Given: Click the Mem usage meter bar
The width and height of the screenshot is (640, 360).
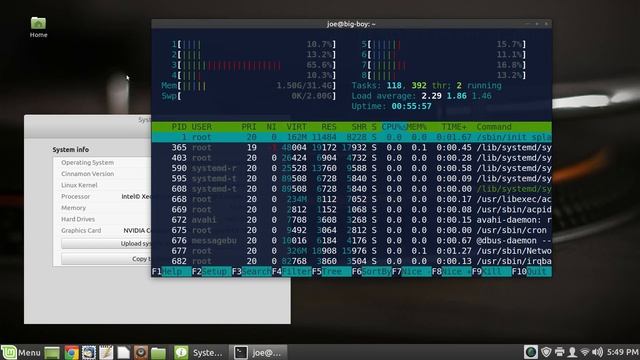Looking at the screenshot, I should coord(249,86).
